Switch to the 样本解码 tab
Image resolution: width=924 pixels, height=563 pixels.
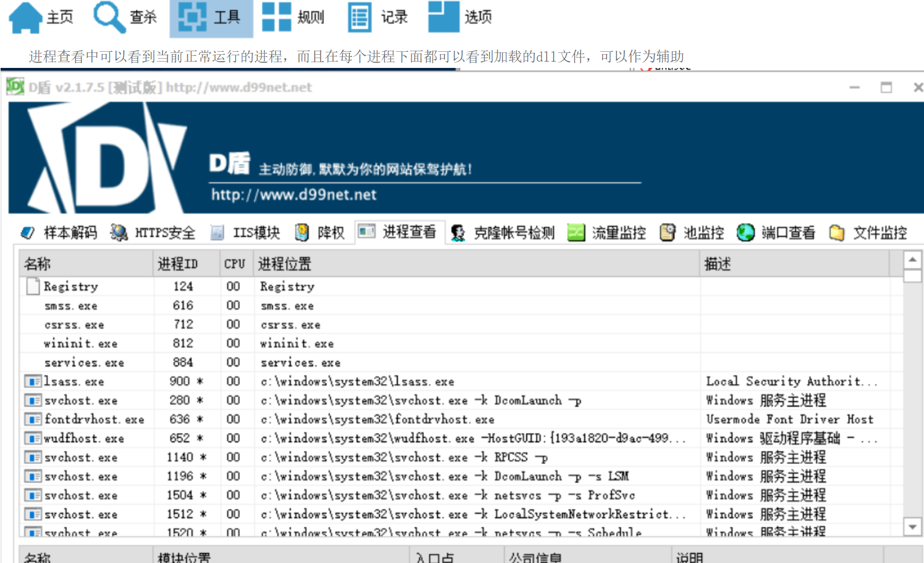tap(59, 233)
